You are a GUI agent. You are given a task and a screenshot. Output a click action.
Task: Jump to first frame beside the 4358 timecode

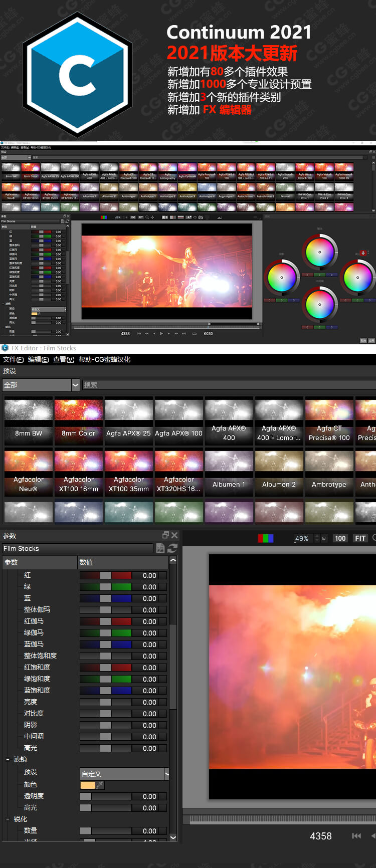[356, 836]
